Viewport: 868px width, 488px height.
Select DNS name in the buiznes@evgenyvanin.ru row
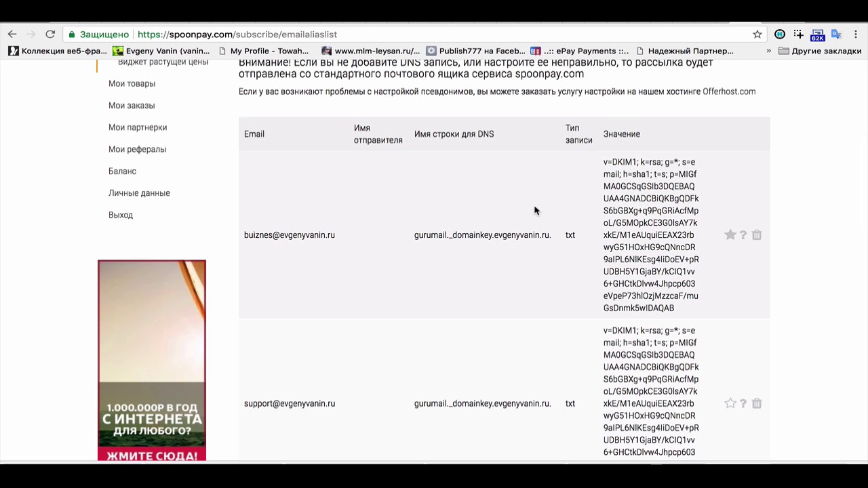coord(483,235)
